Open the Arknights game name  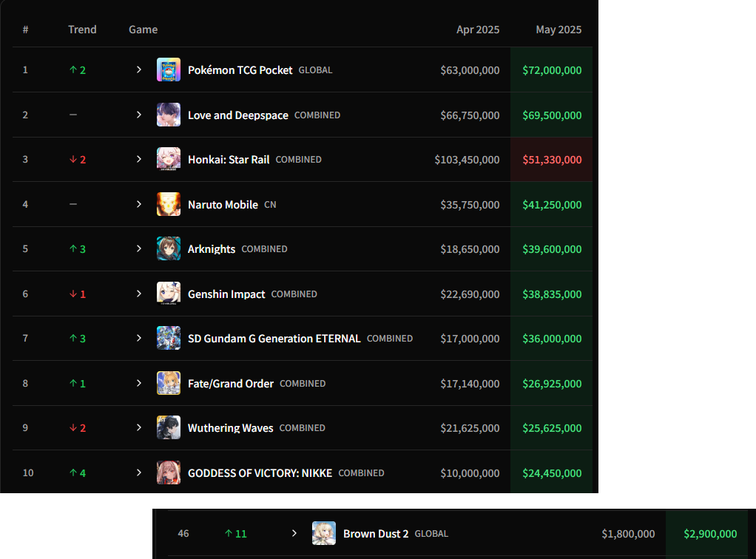tap(211, 249)
